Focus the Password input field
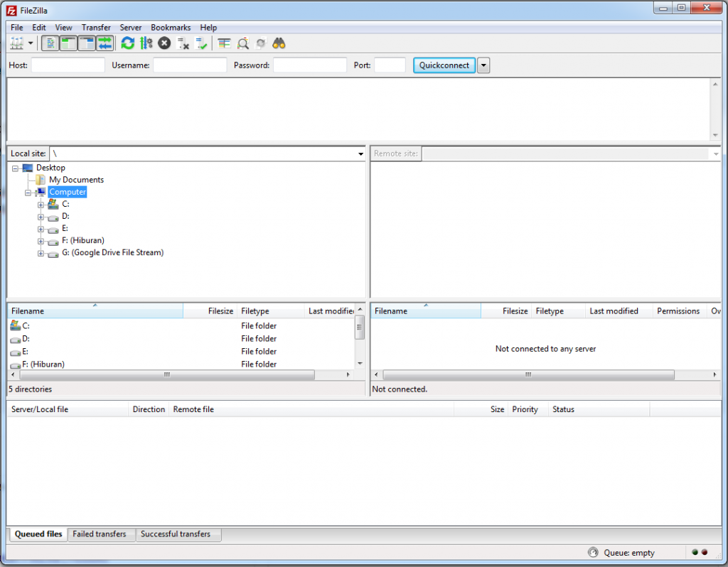The image size is (728, 567). pos(310,65)
